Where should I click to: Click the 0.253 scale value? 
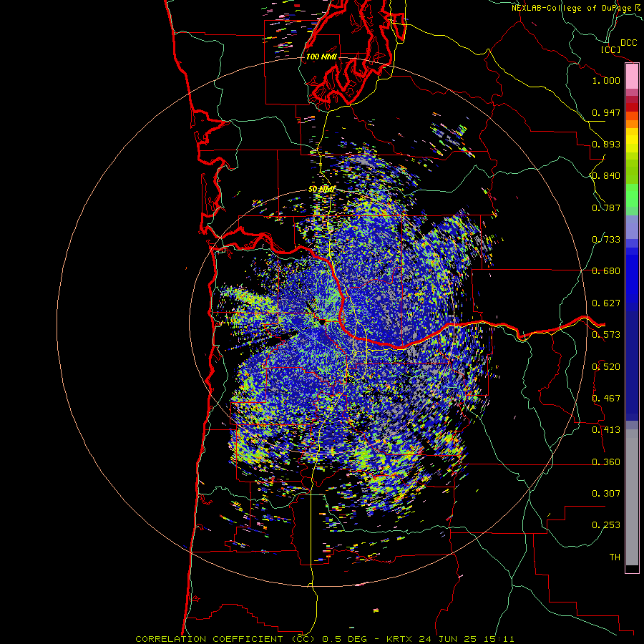point(606,525)
